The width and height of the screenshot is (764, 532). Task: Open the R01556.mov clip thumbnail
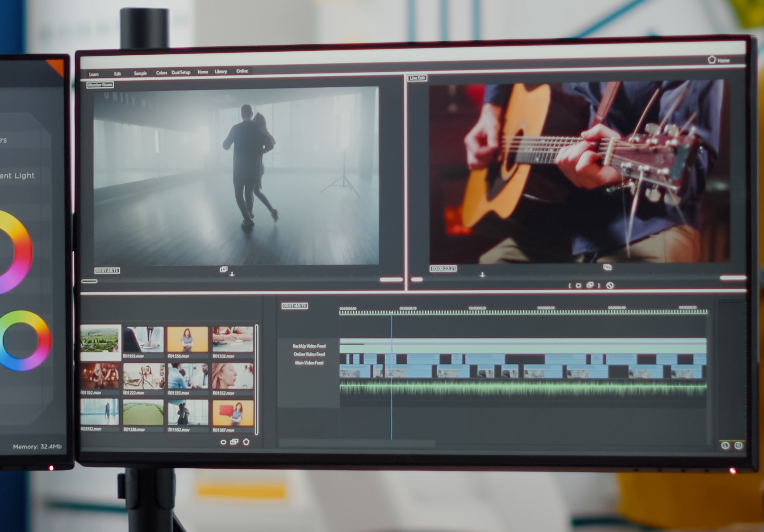tap(188, 339)
